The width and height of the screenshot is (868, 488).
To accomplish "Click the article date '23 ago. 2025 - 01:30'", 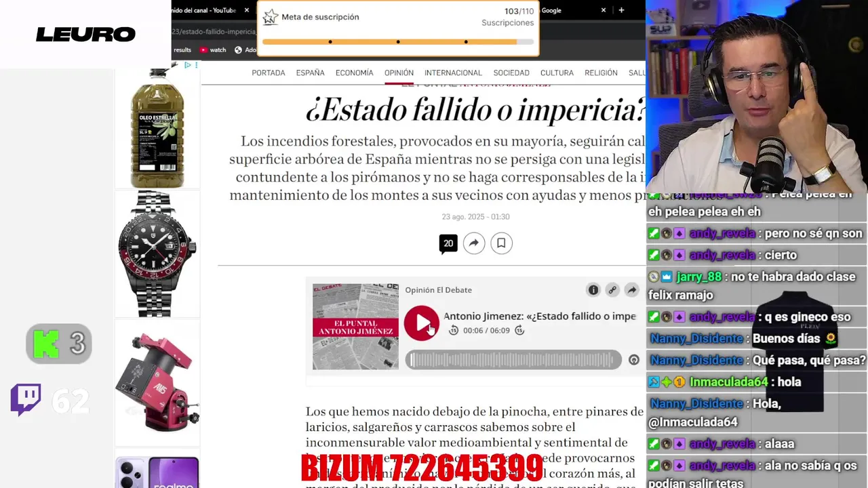I will [x=475, y=217].
